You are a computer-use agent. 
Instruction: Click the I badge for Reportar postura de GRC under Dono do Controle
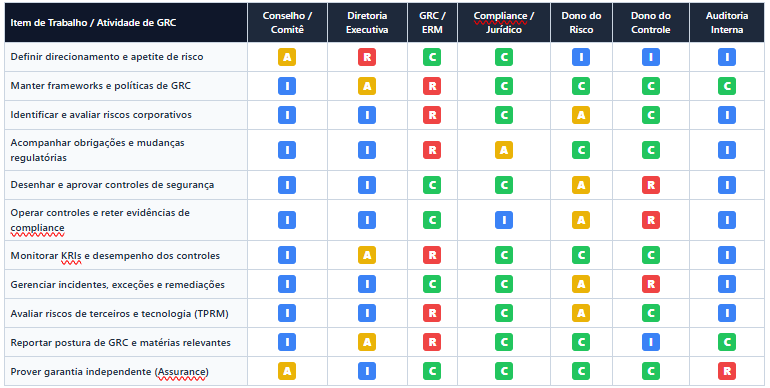click(651, 342)
